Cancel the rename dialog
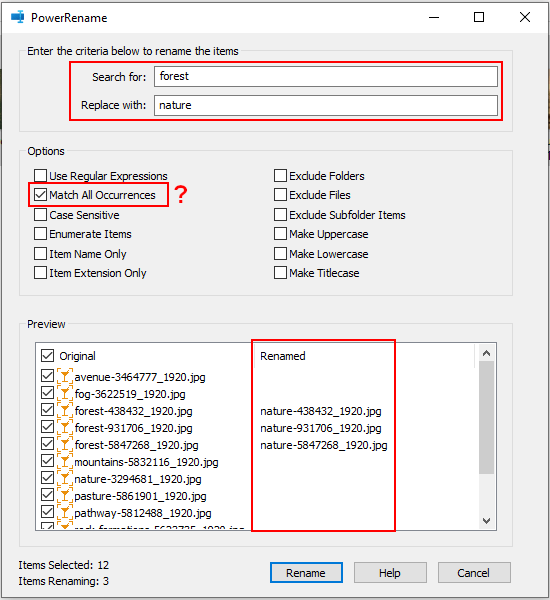Screen dimensions: 550x600 click(474, 573)
